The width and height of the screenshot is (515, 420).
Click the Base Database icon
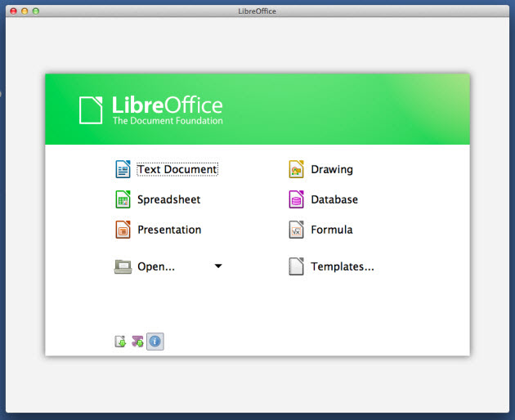point(296,199)
